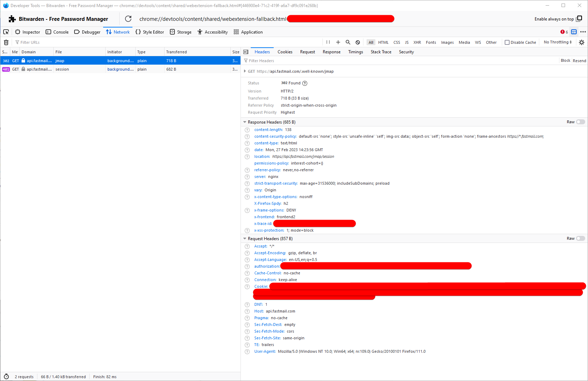Expand the GET request URL details
This screenshot has height=381, width=588.
[x=245, y=71]
